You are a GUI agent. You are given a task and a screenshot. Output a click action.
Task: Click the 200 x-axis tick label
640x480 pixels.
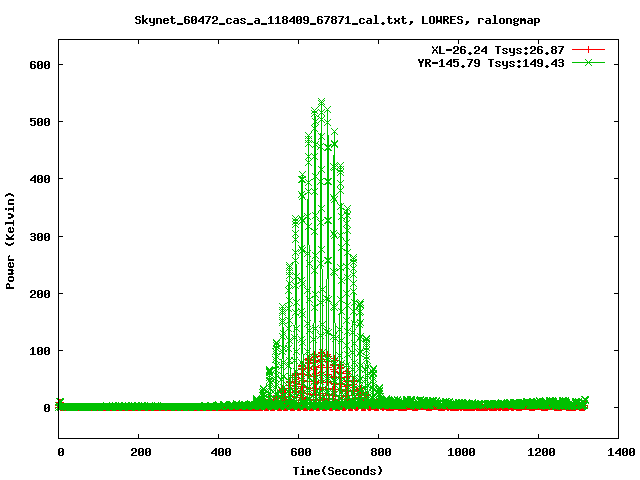coord(140,452)
